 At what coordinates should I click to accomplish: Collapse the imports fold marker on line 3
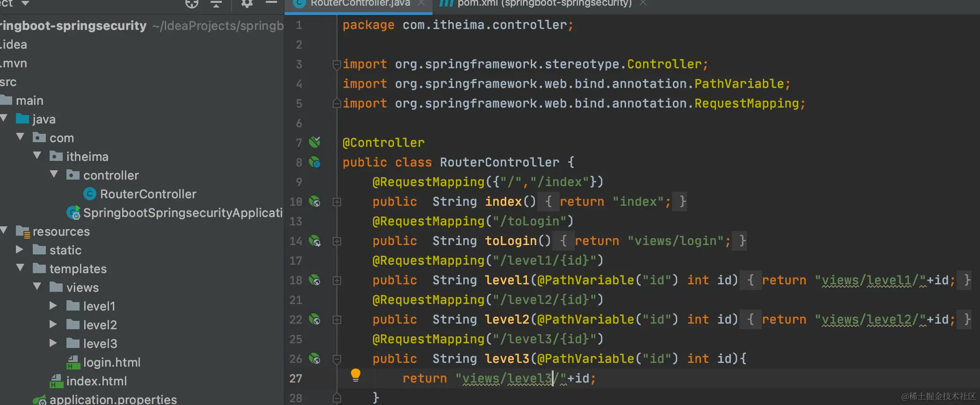coord(336,65)
